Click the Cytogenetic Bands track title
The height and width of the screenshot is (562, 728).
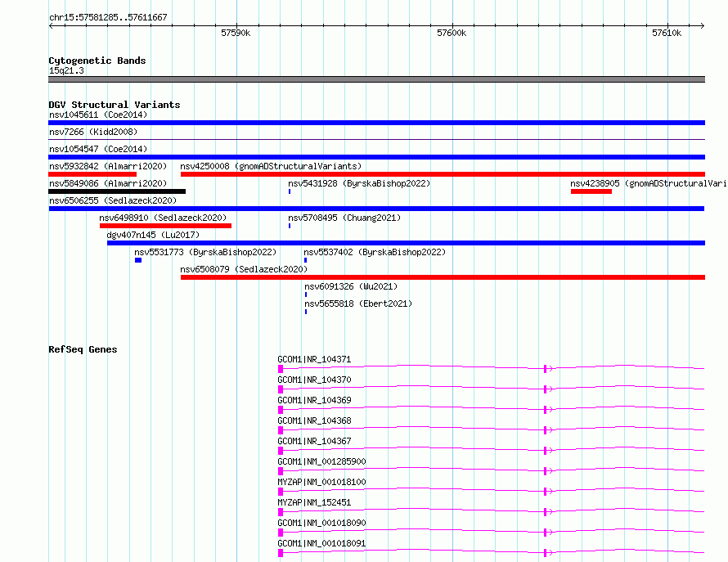97,61
